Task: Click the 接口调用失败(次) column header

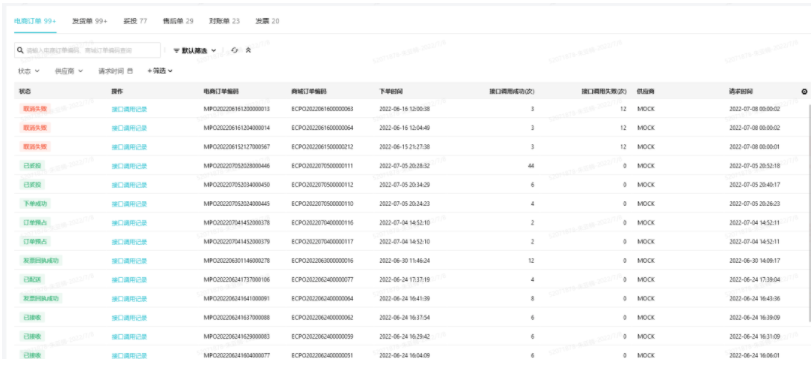Action: [604, 92]
